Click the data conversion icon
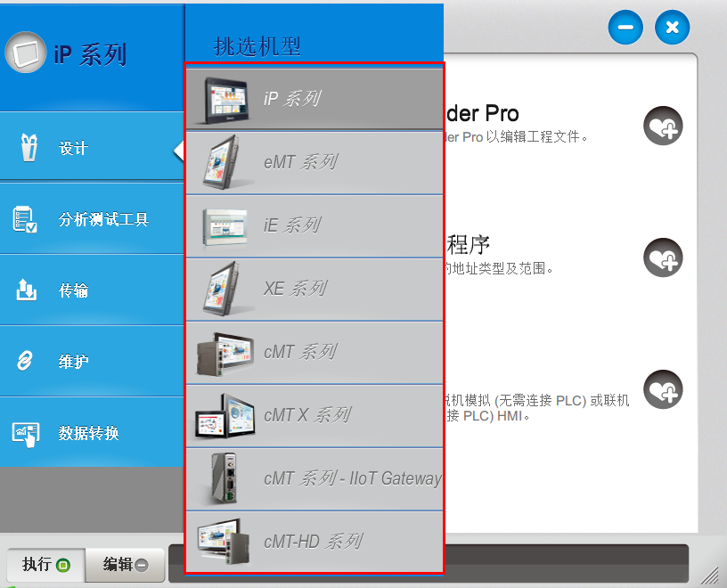This screenshot has width=727, height=588. (25, 433)
